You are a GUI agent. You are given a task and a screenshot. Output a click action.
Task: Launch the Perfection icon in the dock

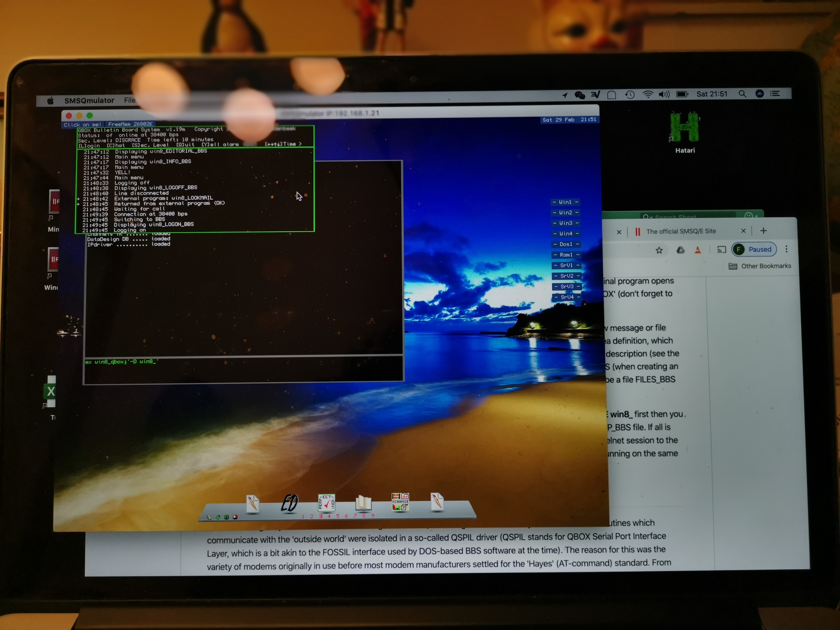(327, 502)
